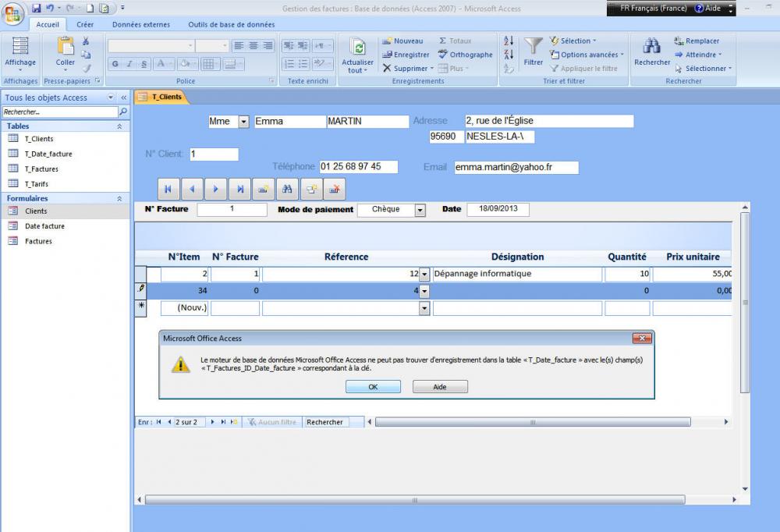This screenshot has height=532, width=780.
Task: Open the Mme title dropdown
Action: 243,122
